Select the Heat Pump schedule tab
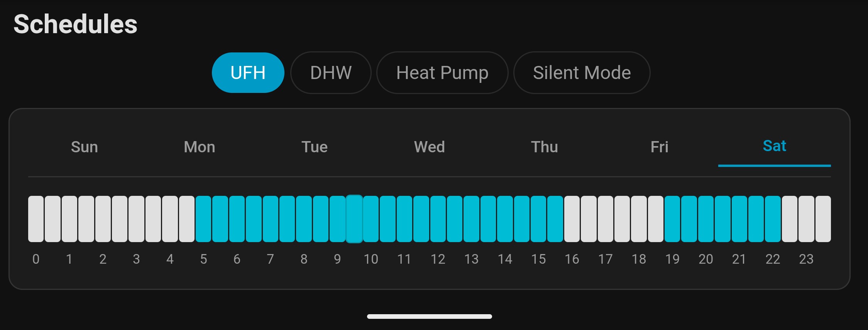Viewport: 868px width, 330px height. 442,73
